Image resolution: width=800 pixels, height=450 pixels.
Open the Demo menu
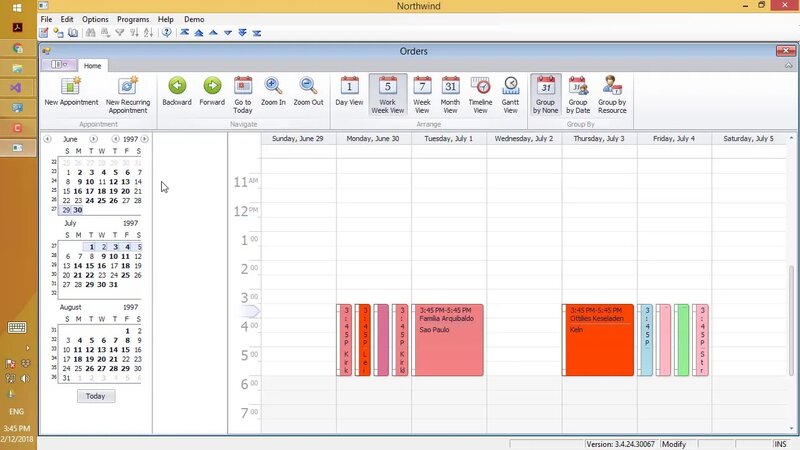(x=194, y=19)
